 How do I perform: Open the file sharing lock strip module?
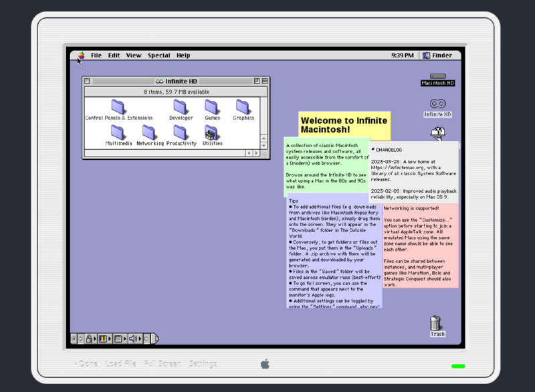click(89, 338)
